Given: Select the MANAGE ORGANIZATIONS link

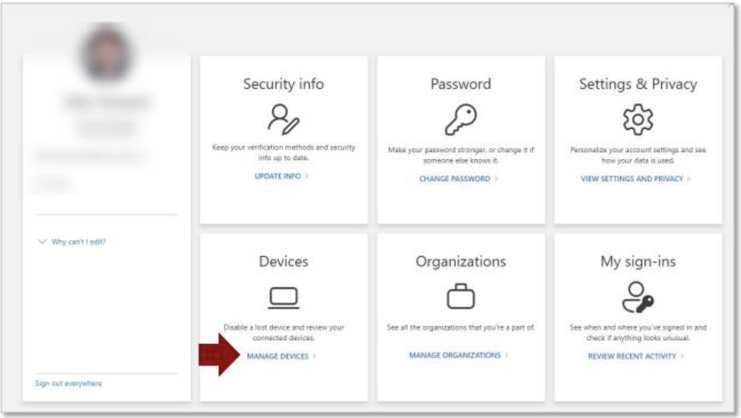Looking at the screenshot, I should (x=458, y=355).
